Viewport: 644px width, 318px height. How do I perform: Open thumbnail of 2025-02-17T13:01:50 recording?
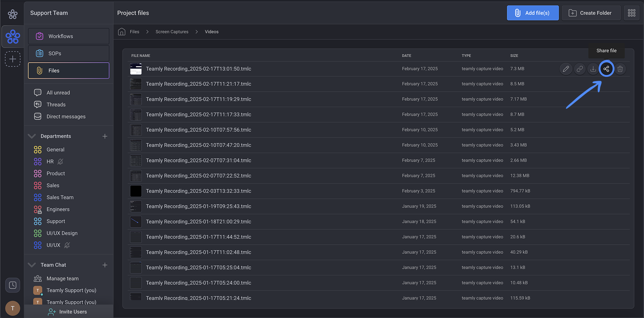[136, 69]
